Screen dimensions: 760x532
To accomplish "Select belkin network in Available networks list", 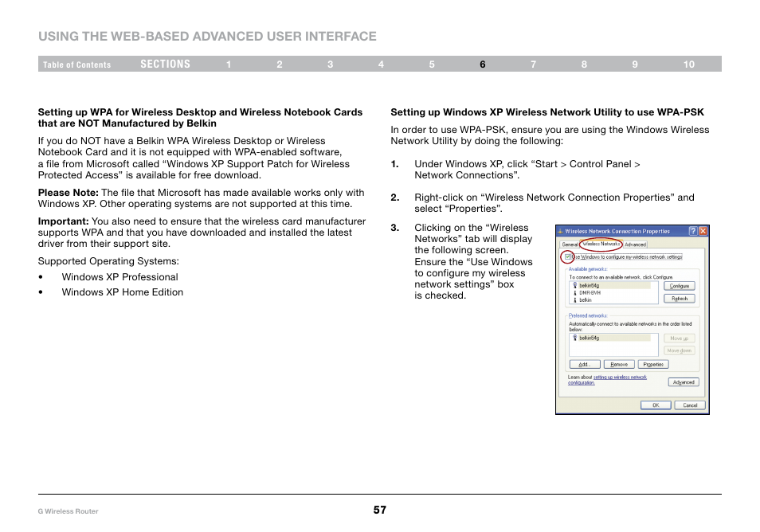I will click(x=585, y=300).
